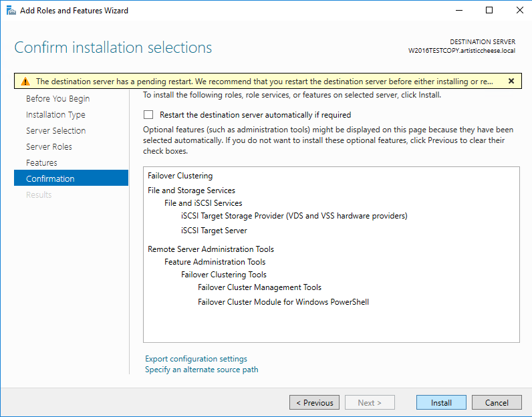Dismiss the pending restart warning banner
532x417 pixels.
[x=511, y=81]
